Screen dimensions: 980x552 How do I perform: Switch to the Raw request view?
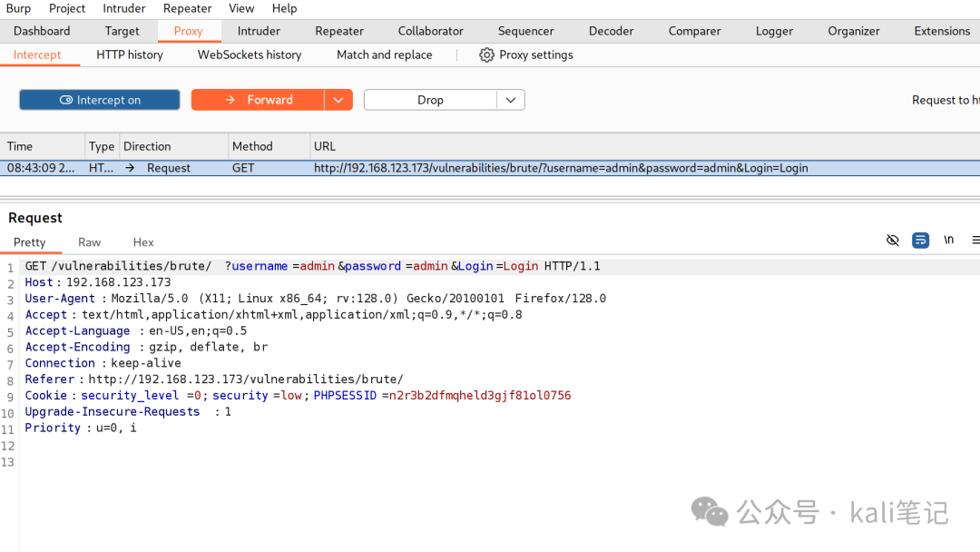89,241
